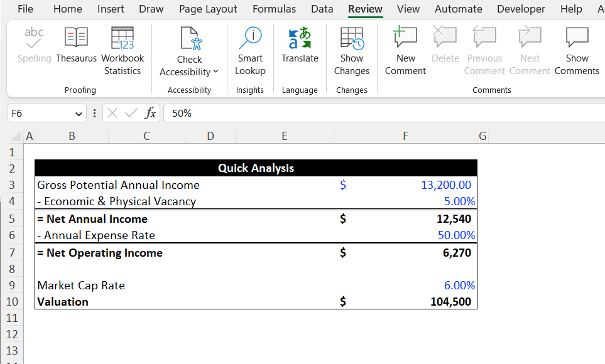This screenshot has height=364, width=605.
Task: Switch to the Insert tab
Action: [111, 9]
